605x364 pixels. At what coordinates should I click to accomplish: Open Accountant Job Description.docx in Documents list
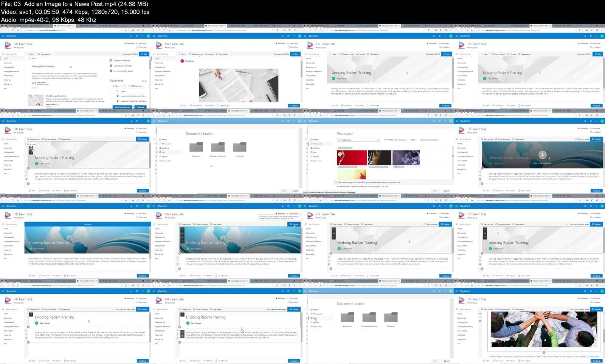[x=133, y=96]
